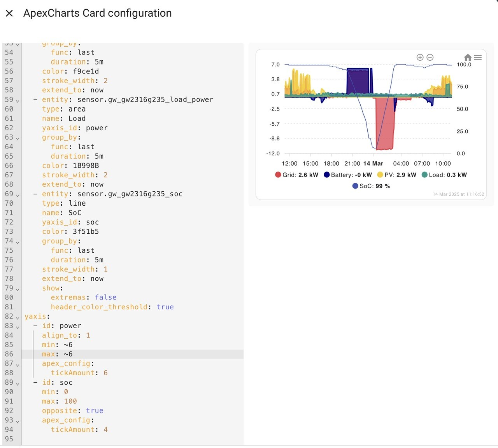Close the ApexCharts Card configuration dialog

click(9, 13)
